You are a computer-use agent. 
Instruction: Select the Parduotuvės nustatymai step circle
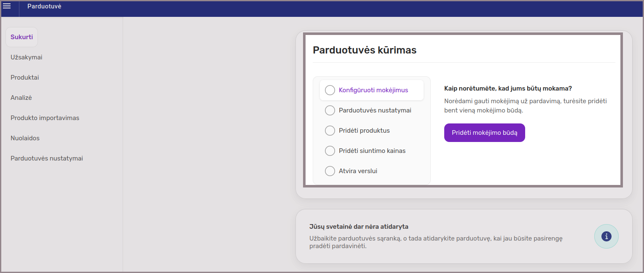(330, 110)
